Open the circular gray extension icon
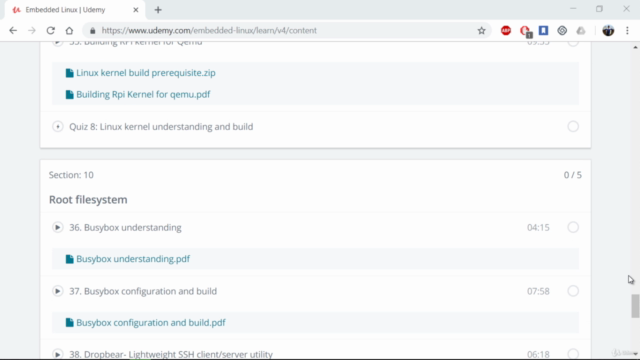The width and height of the screenshot is (640, 360). pos(562,31)
